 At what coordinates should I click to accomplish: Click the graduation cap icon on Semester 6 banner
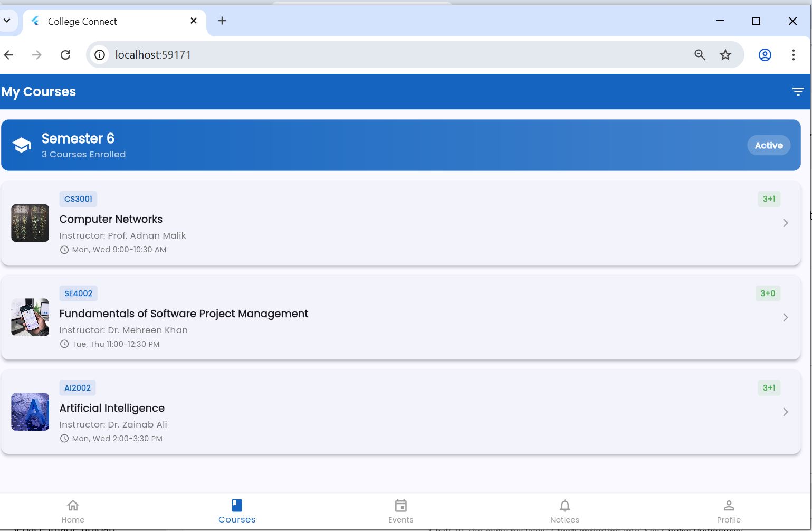[22, 144]
